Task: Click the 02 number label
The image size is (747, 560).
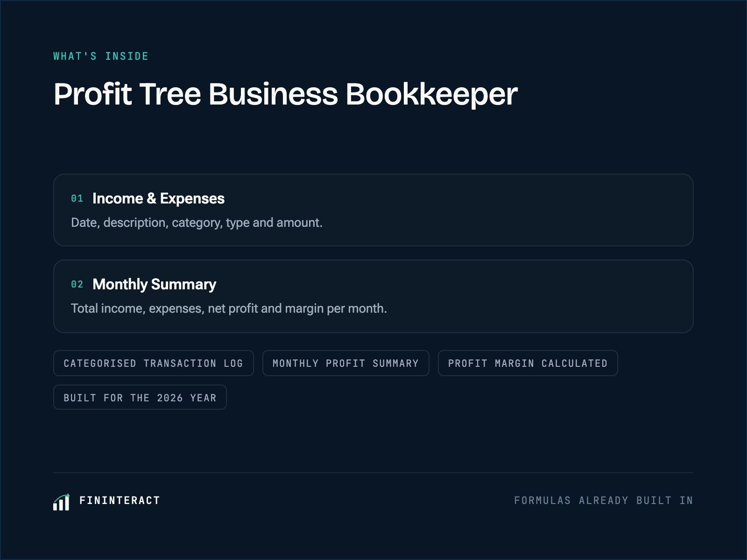Action: [77, 285]
